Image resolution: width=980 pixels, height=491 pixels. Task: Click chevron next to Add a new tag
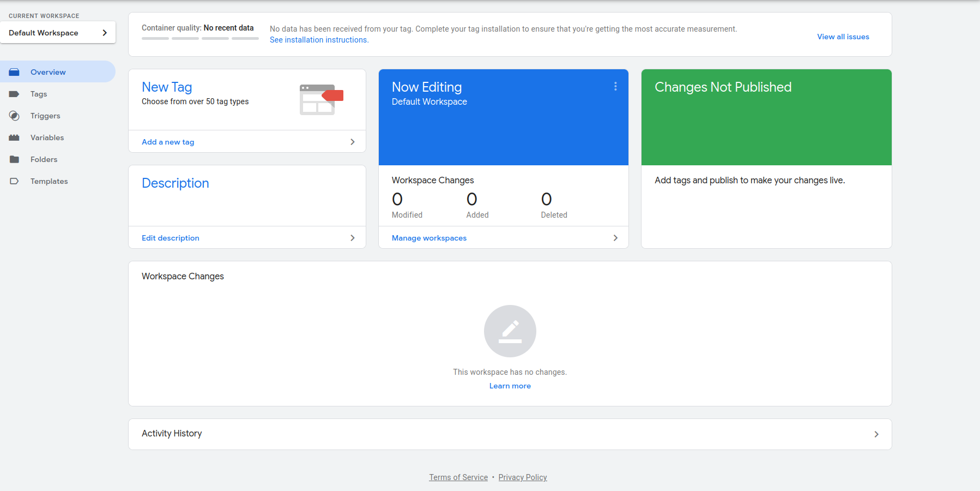click(353, 142)
